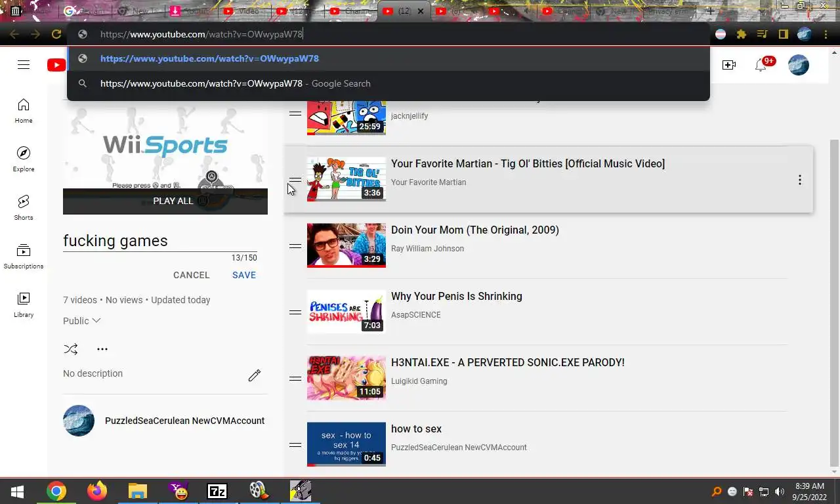Go back in Chrome
This screenshot has height=504, width=840.
click(14, 34)
